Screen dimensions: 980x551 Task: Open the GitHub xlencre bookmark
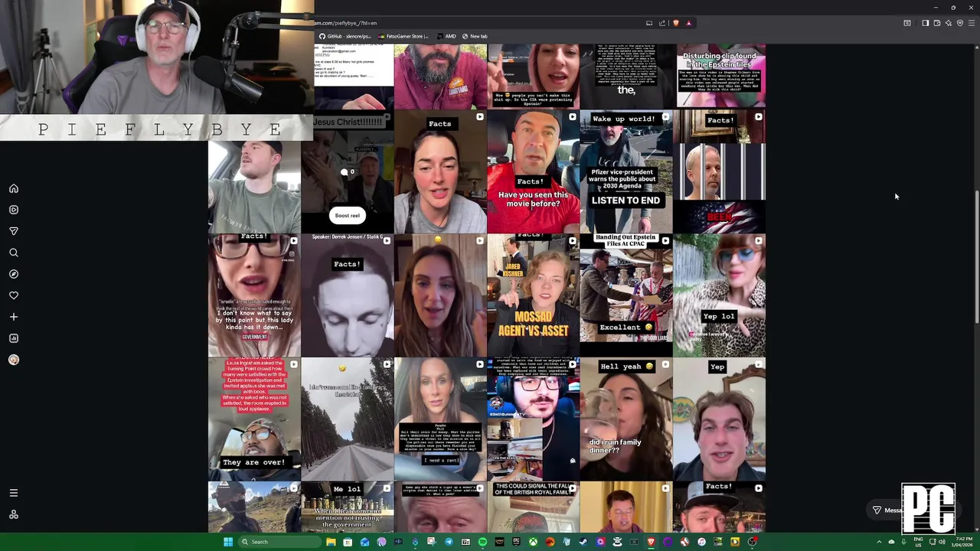(x=345, y=36)
